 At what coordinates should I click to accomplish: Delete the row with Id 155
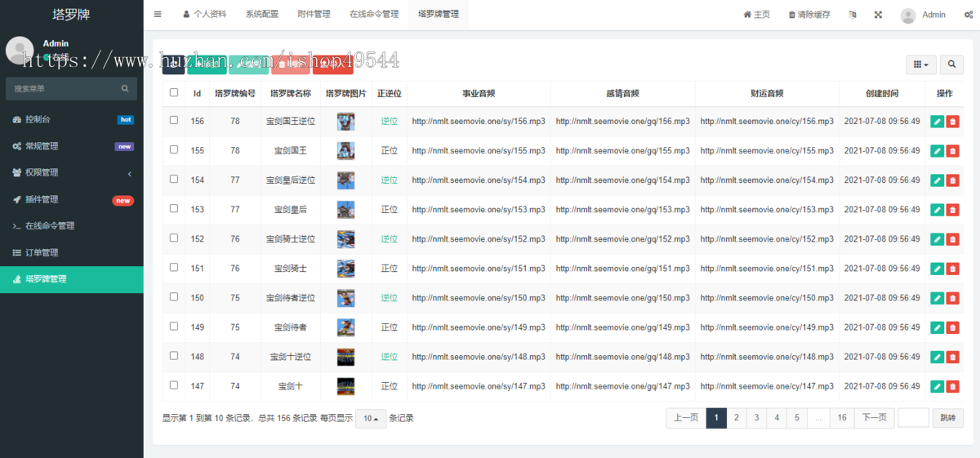952,151
